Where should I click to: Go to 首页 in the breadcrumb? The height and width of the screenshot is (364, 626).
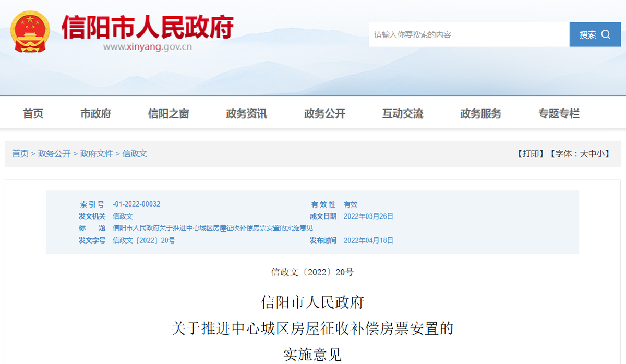point(20,154)
